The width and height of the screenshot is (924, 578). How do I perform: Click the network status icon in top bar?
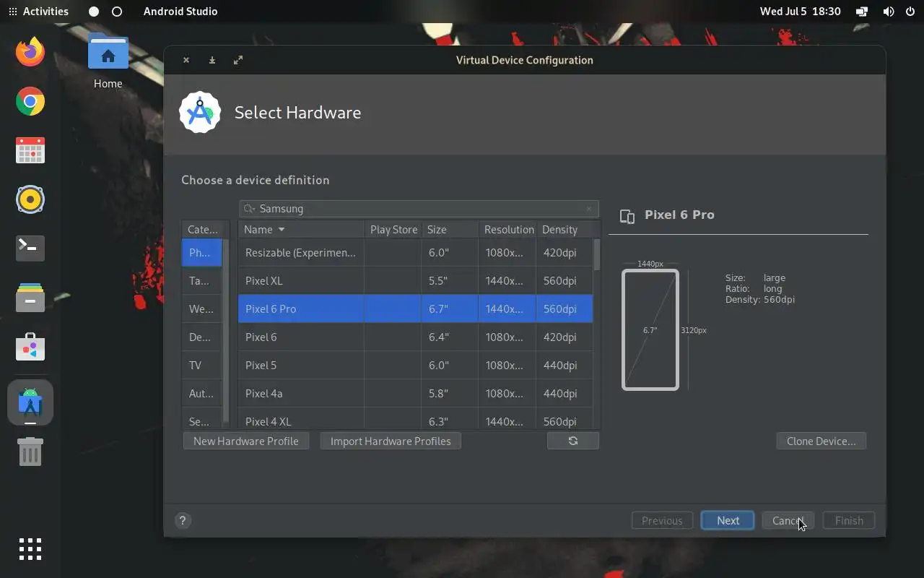coord(862,12)
